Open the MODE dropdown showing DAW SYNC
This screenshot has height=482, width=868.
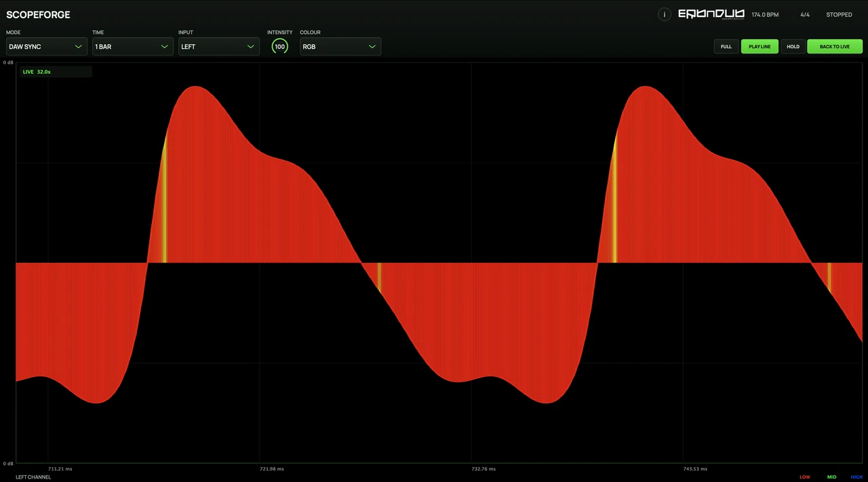pyautogui.click(x=46, y=47)
